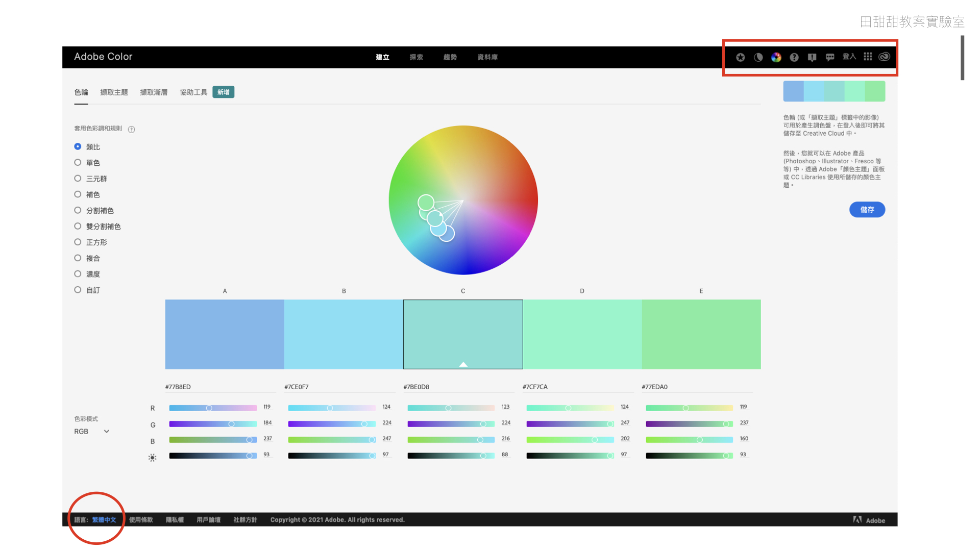980x551 pixels.
Task: Open the 探索 menu item
Action: (416, 57)
